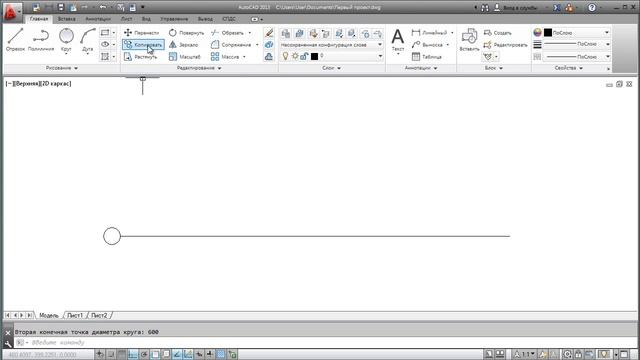Image resolution: width=640 pixels, height=360 pixels.
Task: Open the Лист2 layout tab
Action: 99,316
